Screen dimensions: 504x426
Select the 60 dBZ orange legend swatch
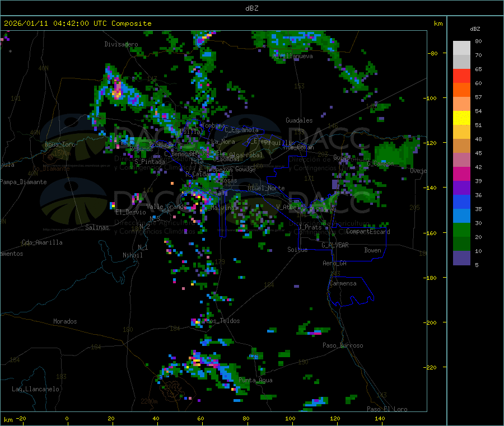tap(461, 90)
